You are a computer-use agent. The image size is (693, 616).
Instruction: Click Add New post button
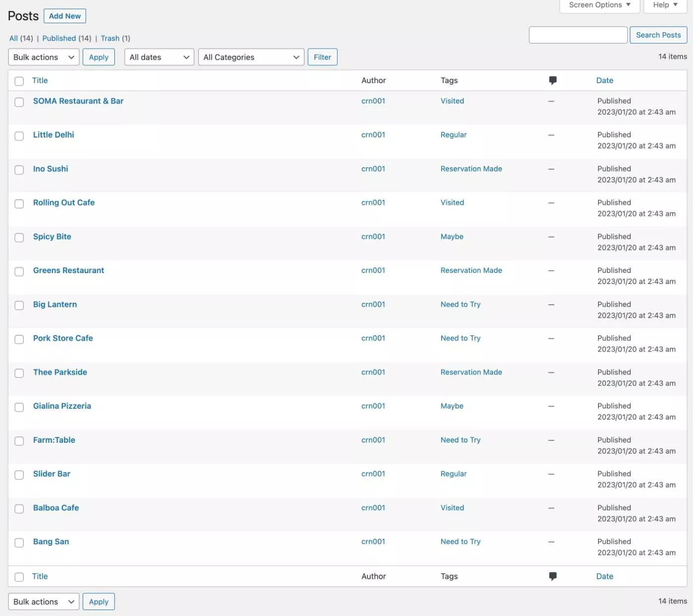(65, 16)
